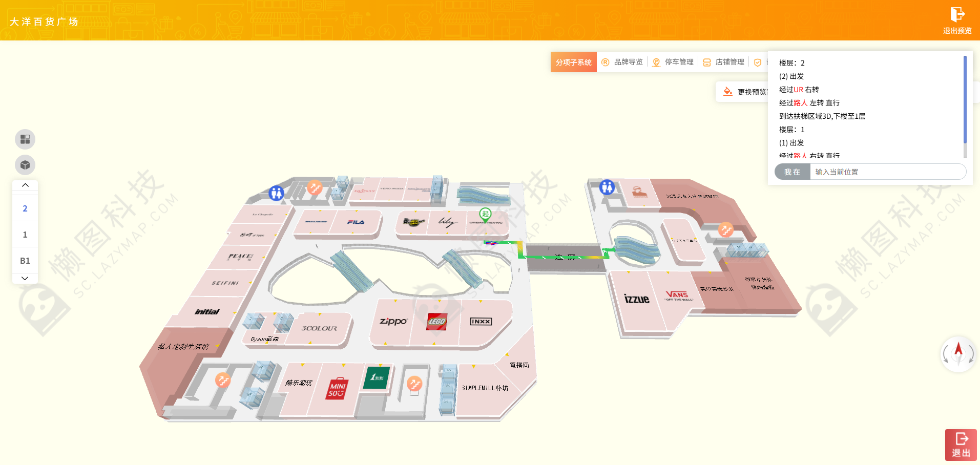
Task: Click the stairs icon near left restroom
Action: tap(315, 187)
